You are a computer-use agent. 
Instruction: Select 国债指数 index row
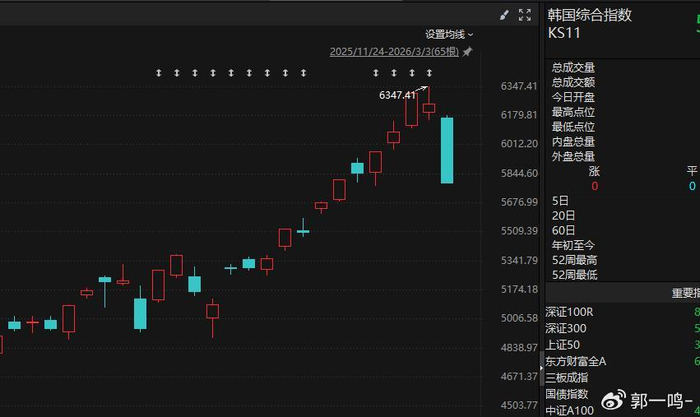[x=567, y=394]
